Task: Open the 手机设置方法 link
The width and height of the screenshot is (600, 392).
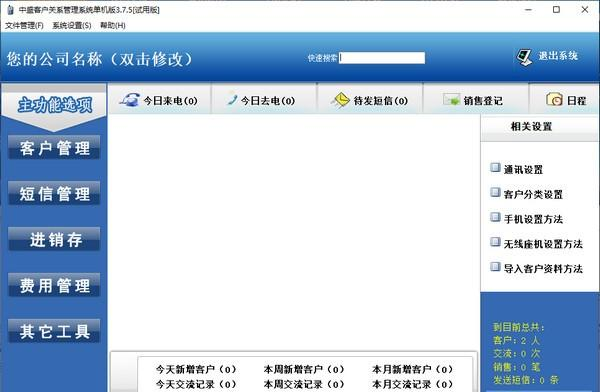Action: [x=533, y=219]
